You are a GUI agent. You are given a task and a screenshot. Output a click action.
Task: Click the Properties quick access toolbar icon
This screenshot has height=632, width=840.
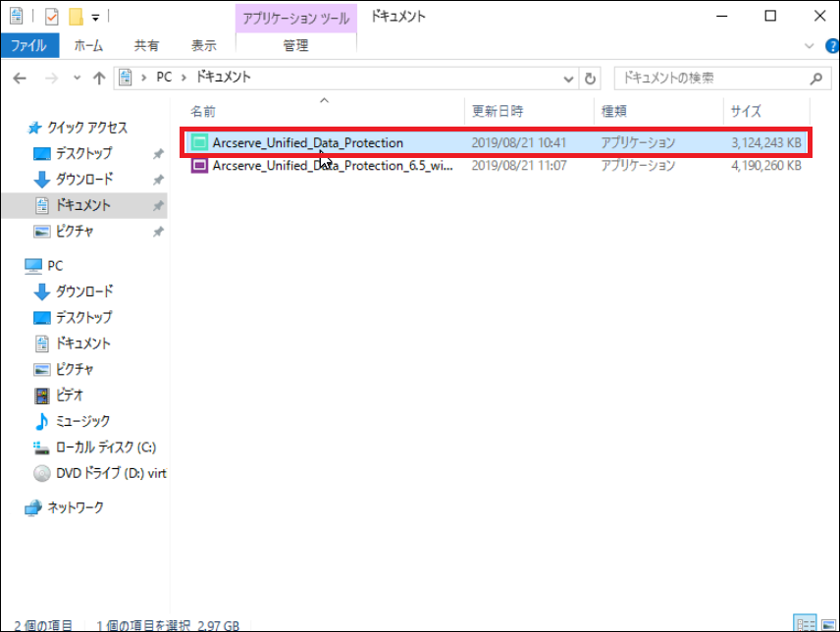51,17
